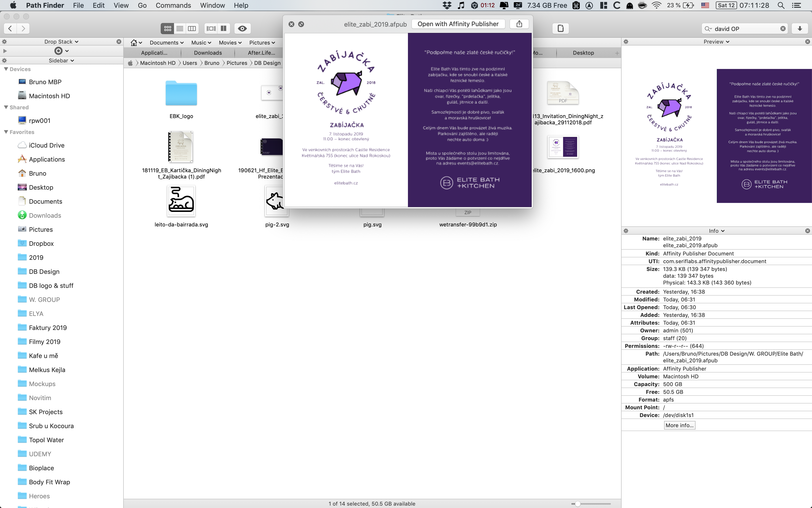Open the Drop Stack dropdown
The image size is (812, 508).
tap(61, 42)
